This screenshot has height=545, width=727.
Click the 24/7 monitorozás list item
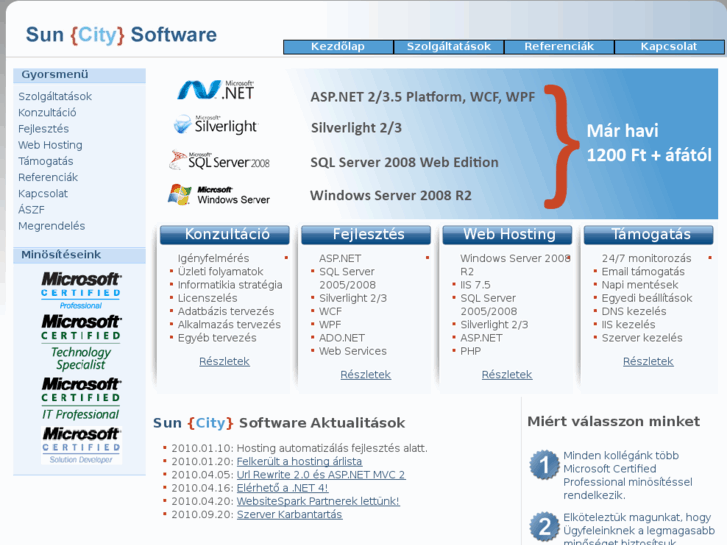pyautogui.click(x=646, y=258)
